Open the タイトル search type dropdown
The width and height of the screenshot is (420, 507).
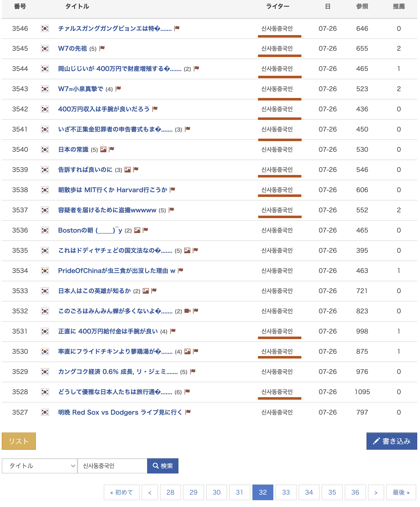[40, 466]
